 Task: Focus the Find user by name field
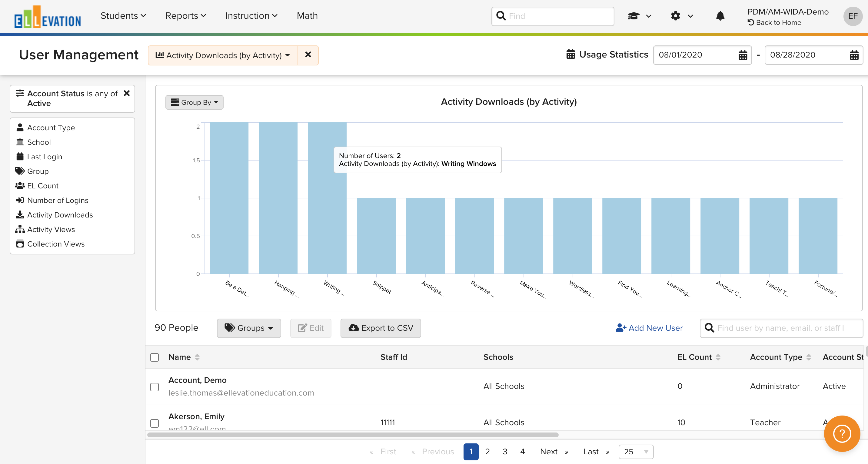pyautogui.click(x=781, y=328)
